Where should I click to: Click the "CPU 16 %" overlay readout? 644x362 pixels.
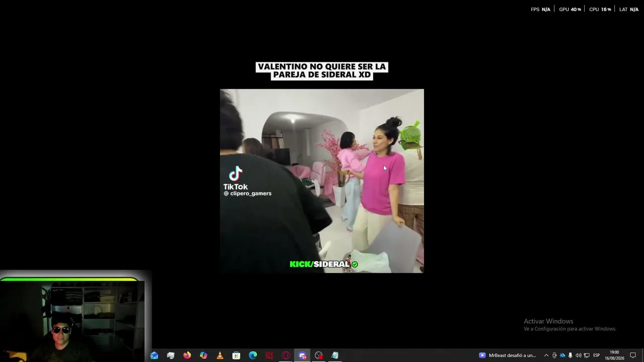600,10
